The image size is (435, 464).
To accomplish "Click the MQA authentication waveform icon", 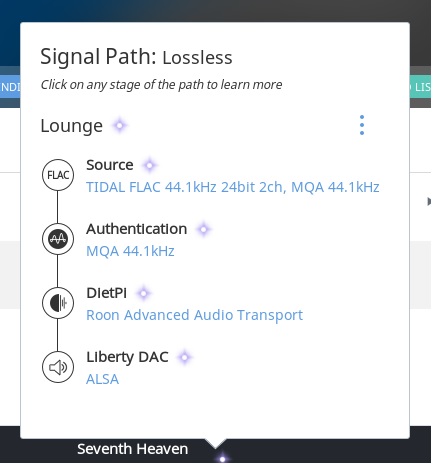I will click(x=58, y=239).
